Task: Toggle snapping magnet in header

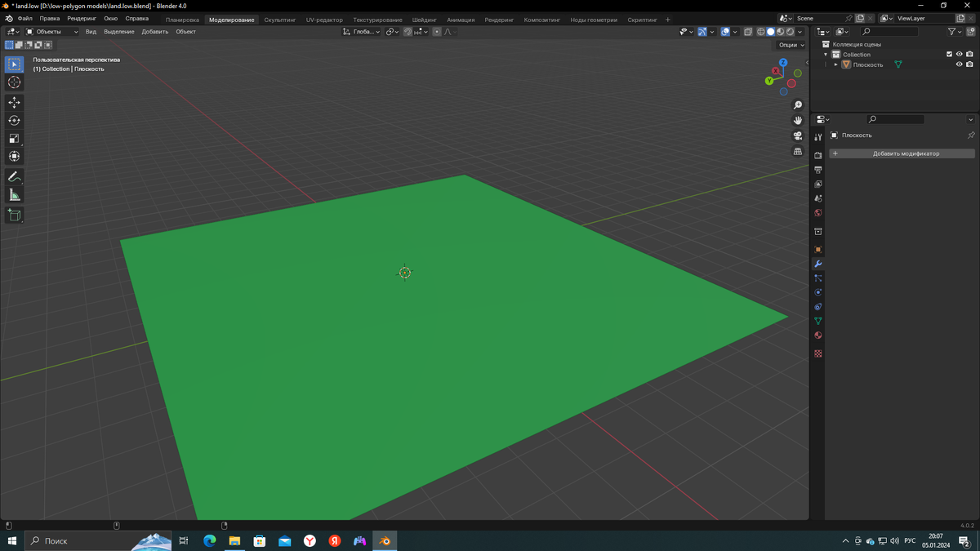Action: pyautogui.click(x=408, y=32)
